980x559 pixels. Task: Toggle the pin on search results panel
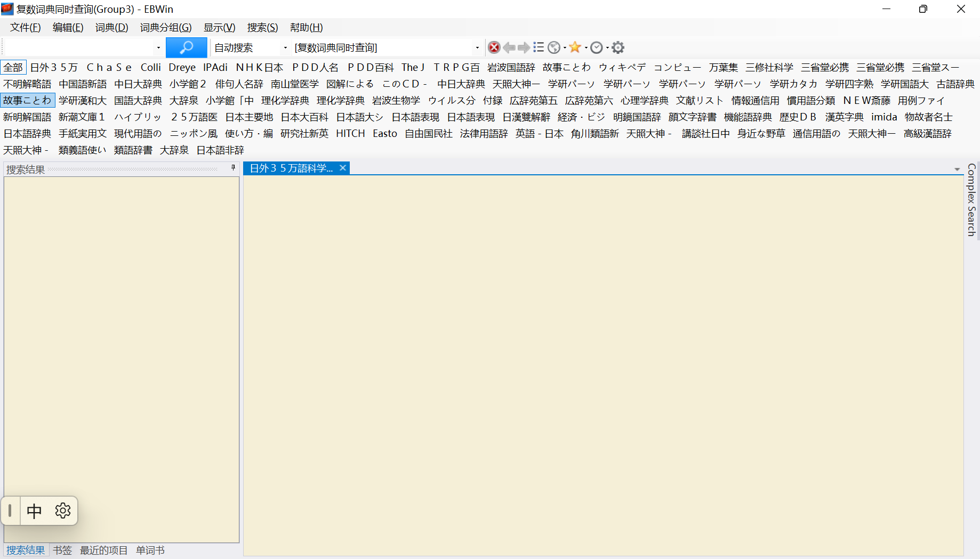click(233, 168)
